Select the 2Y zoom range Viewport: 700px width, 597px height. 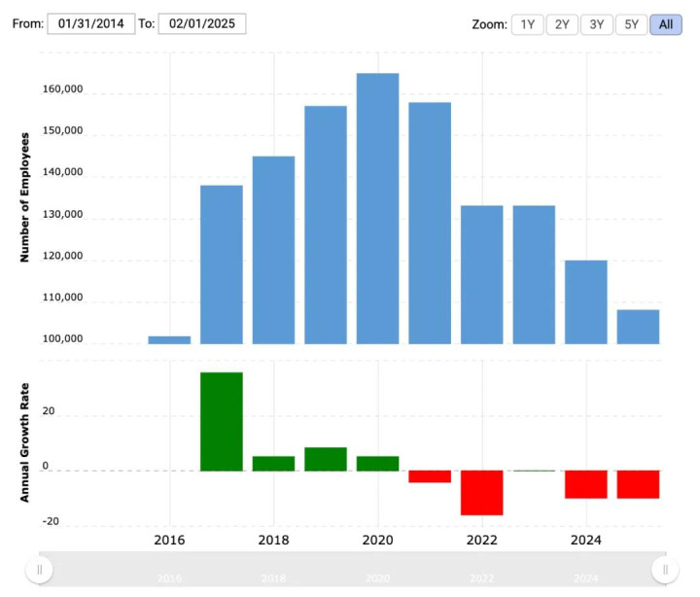pos(562,24)
